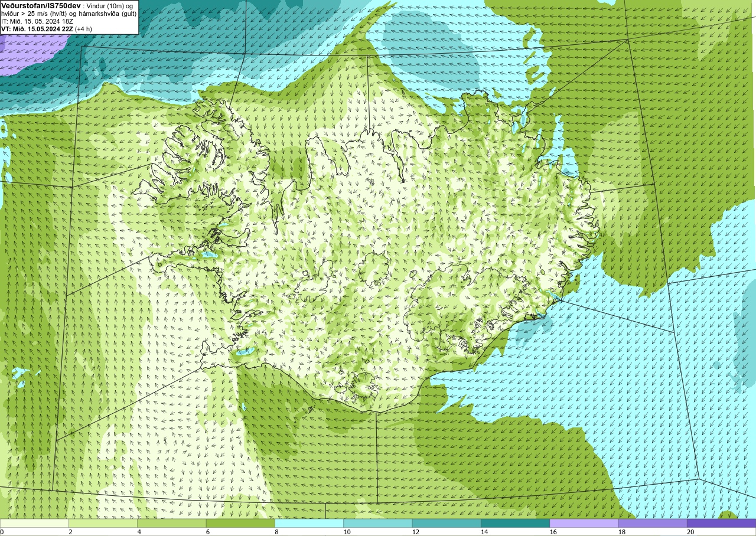Click the "VT: Mið. 15.05.2024 22Z (+4 h)" line

coord(47,28)
